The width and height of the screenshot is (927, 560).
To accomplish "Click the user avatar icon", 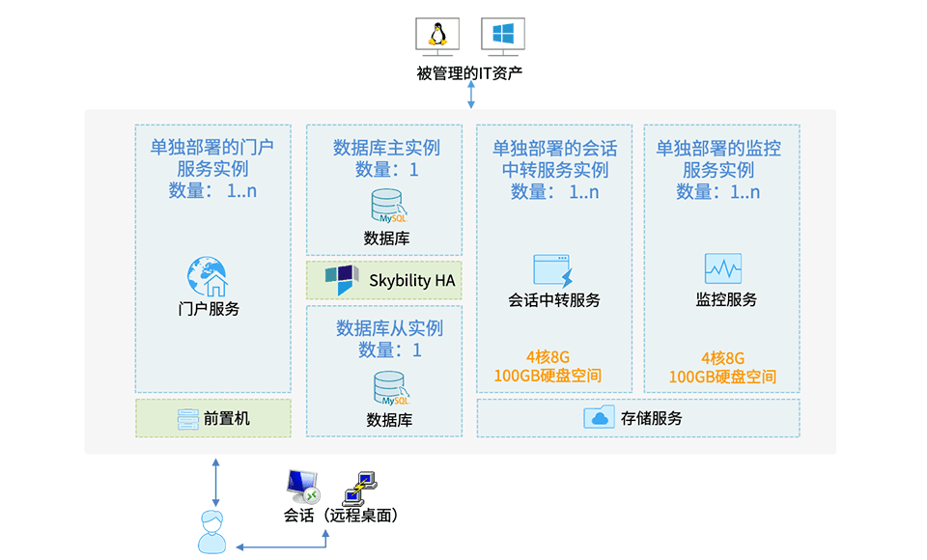I will (211, 532).
